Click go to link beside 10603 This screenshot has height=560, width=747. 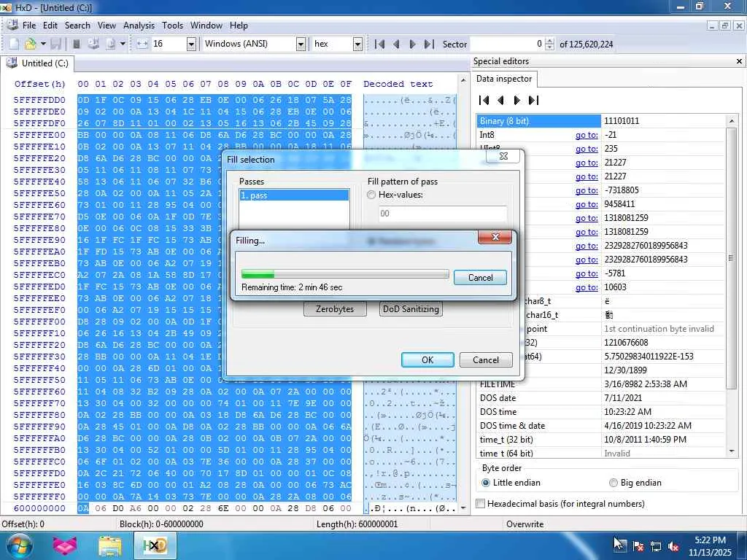587,287
